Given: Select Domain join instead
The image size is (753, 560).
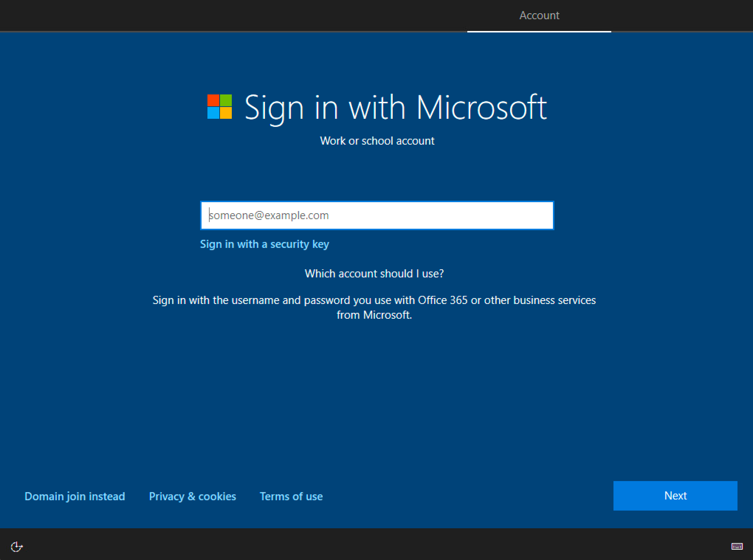Looking at the screenshot, I should click(75, 496).
